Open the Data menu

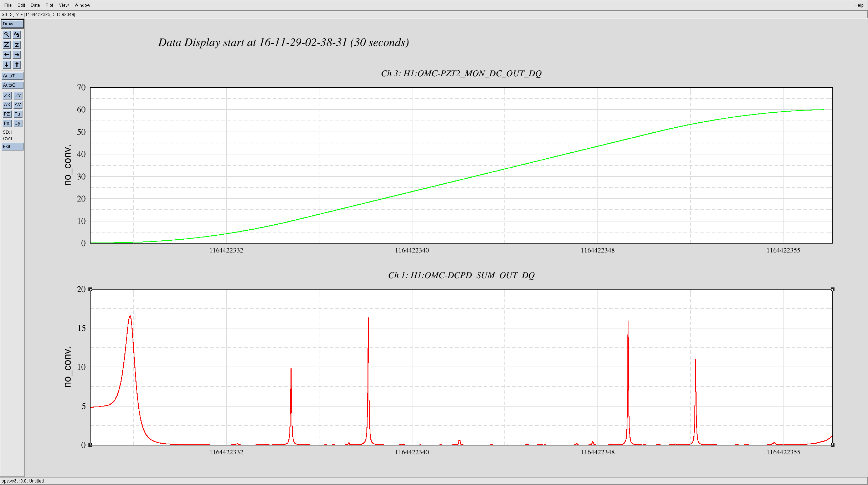click(x=35, y=5)
